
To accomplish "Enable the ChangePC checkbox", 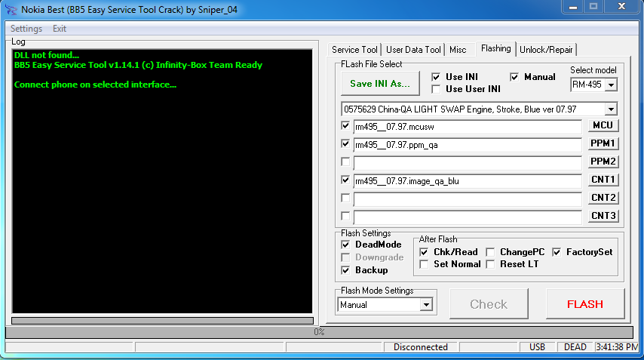I will click(490, 252).
